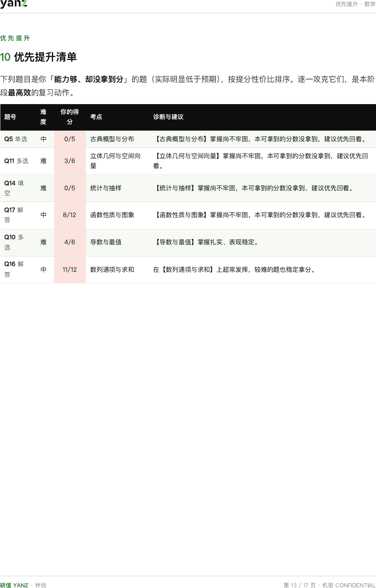Click difficulty 中 in Q5 row
This screenshot has height=588, width=376.
pyautogui.click(x=43, y=139)
